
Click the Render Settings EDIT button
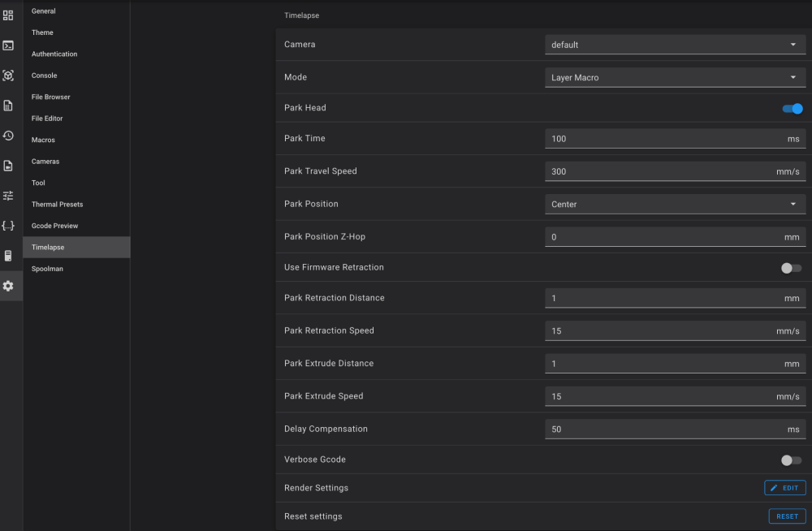[x=784, y=488]
